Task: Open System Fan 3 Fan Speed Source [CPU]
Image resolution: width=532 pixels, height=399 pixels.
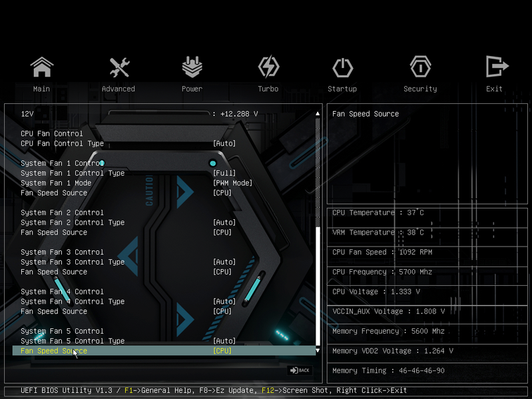Action: 222,272
